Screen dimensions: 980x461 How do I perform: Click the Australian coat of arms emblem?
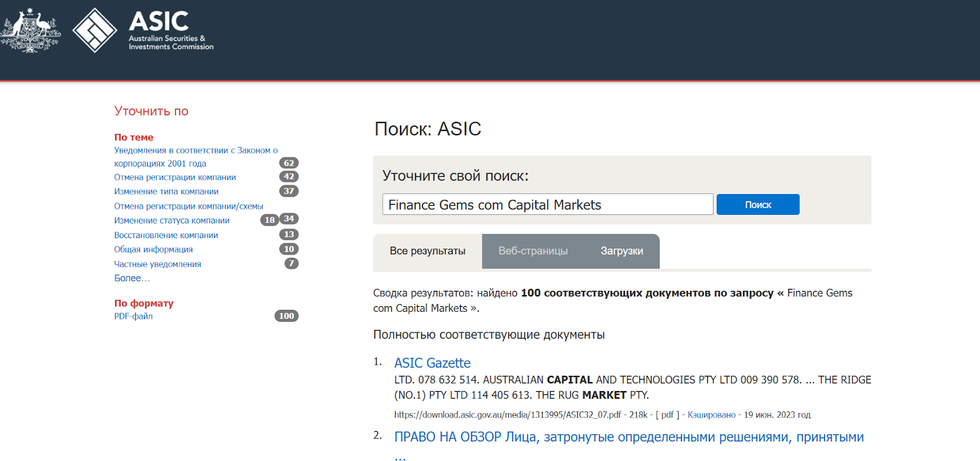(x=31, y=31)
